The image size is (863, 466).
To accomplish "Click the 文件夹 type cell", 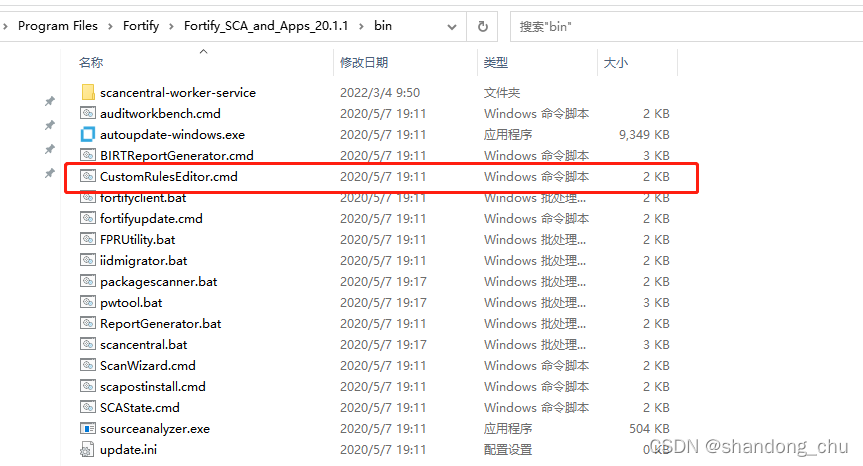I will click(x=502, y=92).
